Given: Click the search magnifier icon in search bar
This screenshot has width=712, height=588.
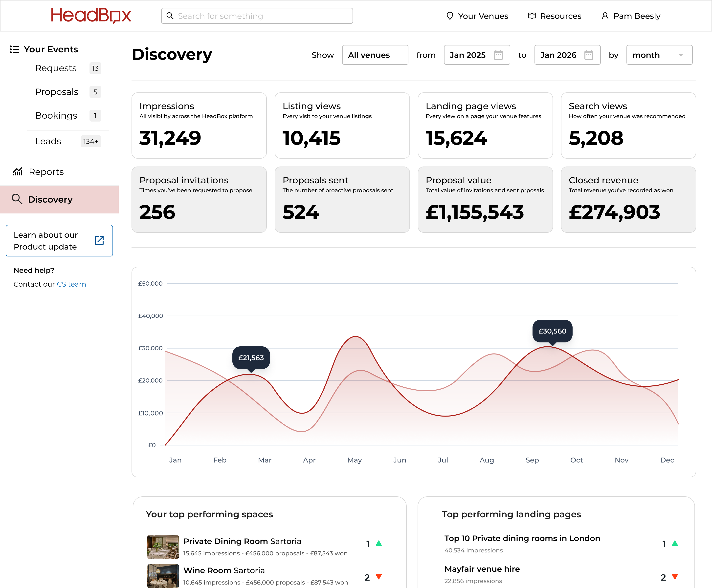Looking at the screenshot, I should (170, 16).
